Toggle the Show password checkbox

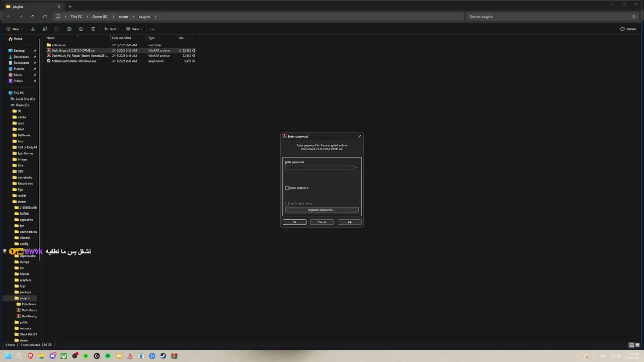(287, 188)
